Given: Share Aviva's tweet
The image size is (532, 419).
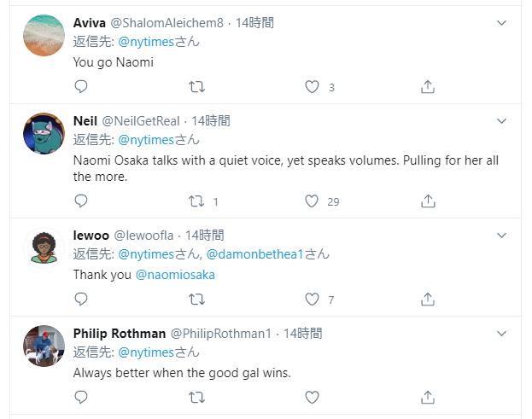Looking at the screenshot, I should (428, 86).
